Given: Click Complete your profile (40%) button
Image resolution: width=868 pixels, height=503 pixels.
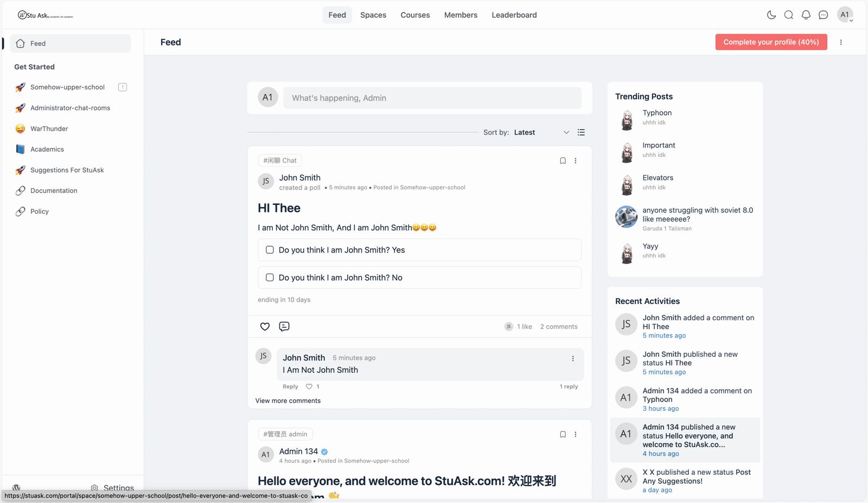Looking at the screenshot, I should 771,42.
